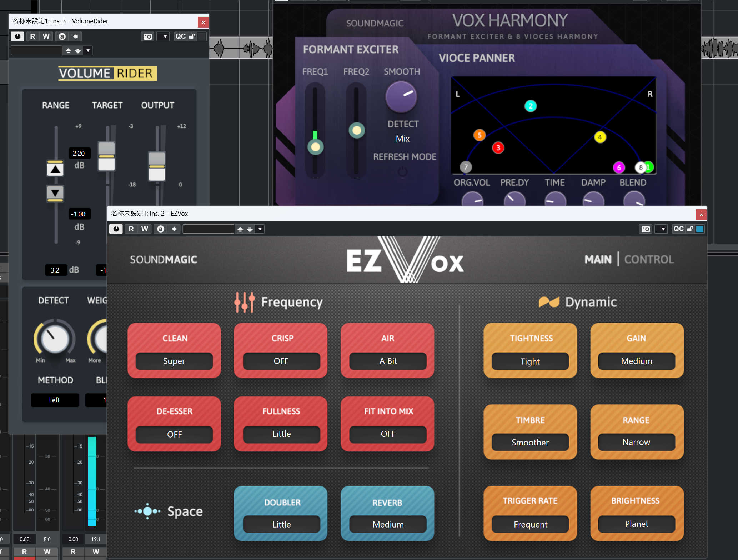Enable Read automation in VolumeRider window
Viewport: 738px width, 560px height.
click(32, 36)
